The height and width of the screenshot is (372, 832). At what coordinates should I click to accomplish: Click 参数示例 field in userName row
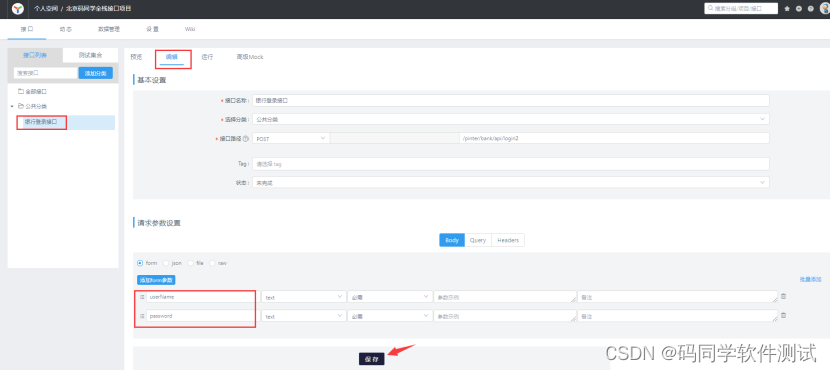[505, 297]
